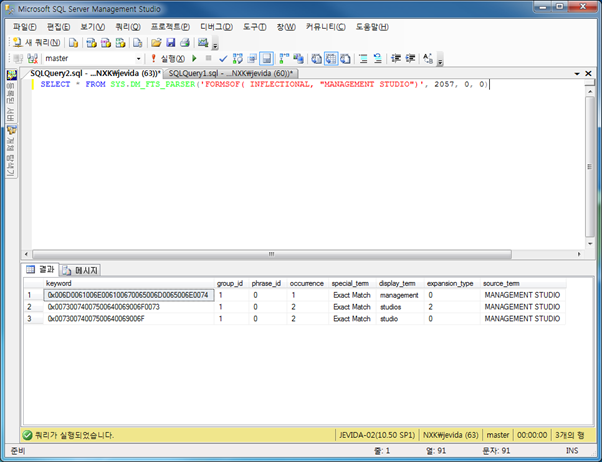This screenshot has width=602, height=462.
Task: Switch to the SQLQuery1.sql tab
Action: (x=230, y=73)
